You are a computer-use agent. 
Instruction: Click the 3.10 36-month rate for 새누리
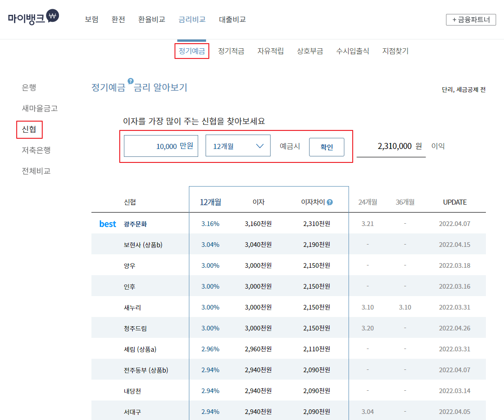405,307
